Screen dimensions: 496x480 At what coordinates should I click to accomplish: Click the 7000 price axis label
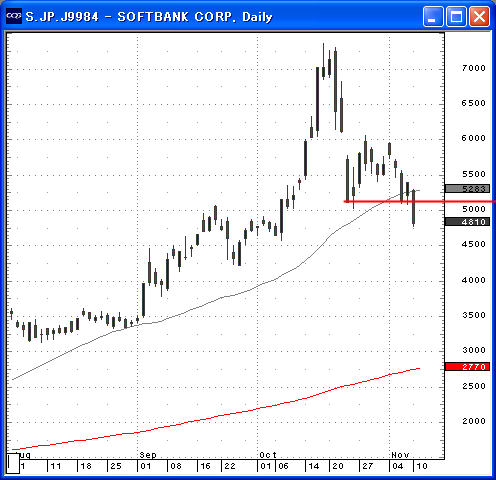point(473,68)
